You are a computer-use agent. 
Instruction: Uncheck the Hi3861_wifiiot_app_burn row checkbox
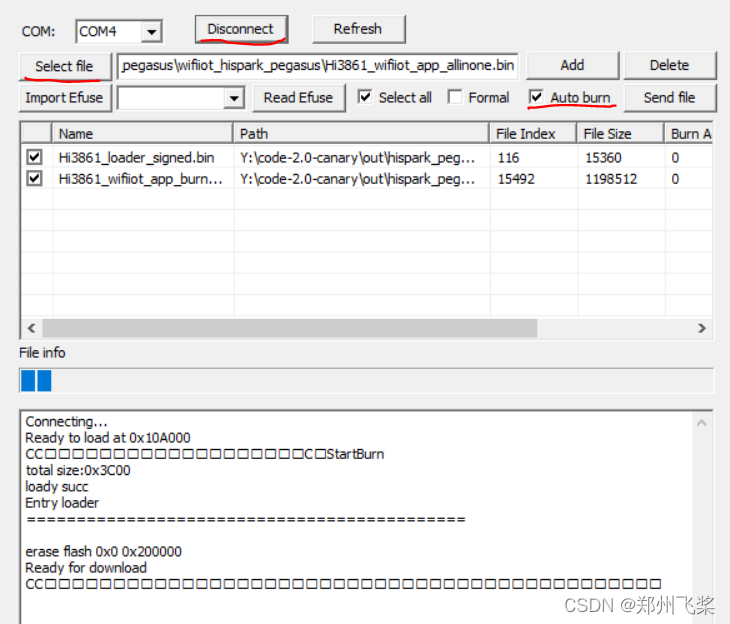tap(34, 178)
